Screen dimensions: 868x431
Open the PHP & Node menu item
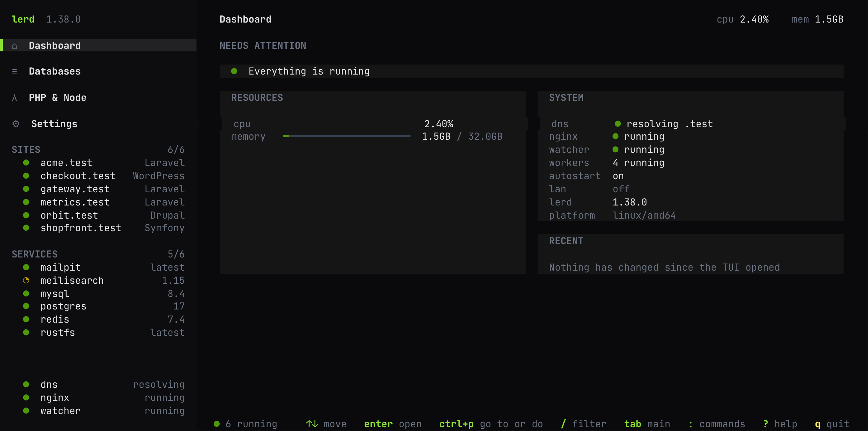98,98
